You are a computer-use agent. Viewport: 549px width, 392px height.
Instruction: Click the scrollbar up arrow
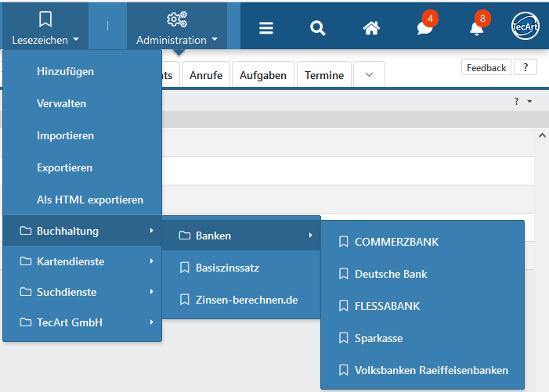coord(541,135)
